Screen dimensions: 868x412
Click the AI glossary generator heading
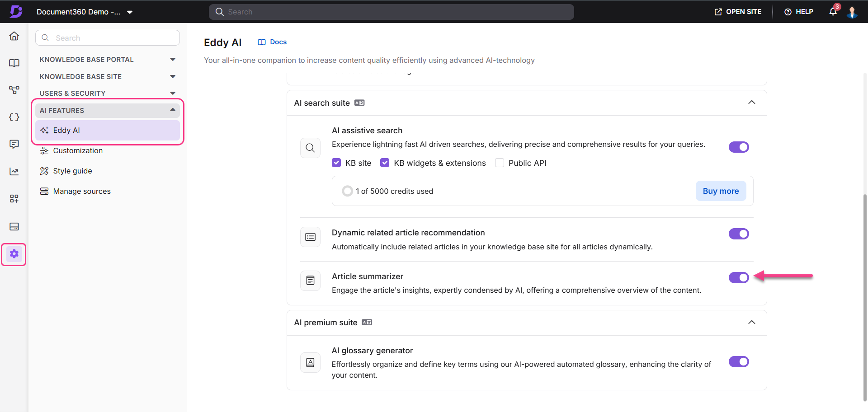pyautogui.click(x=372, y=351)
